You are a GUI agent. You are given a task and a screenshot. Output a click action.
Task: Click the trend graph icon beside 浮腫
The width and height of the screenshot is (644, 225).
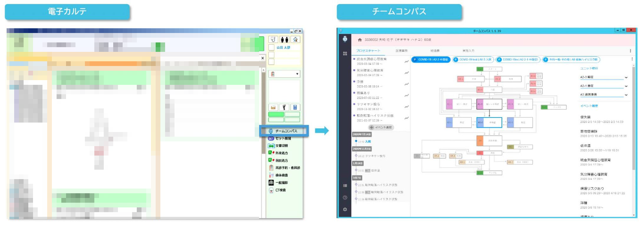coord(406,84)
